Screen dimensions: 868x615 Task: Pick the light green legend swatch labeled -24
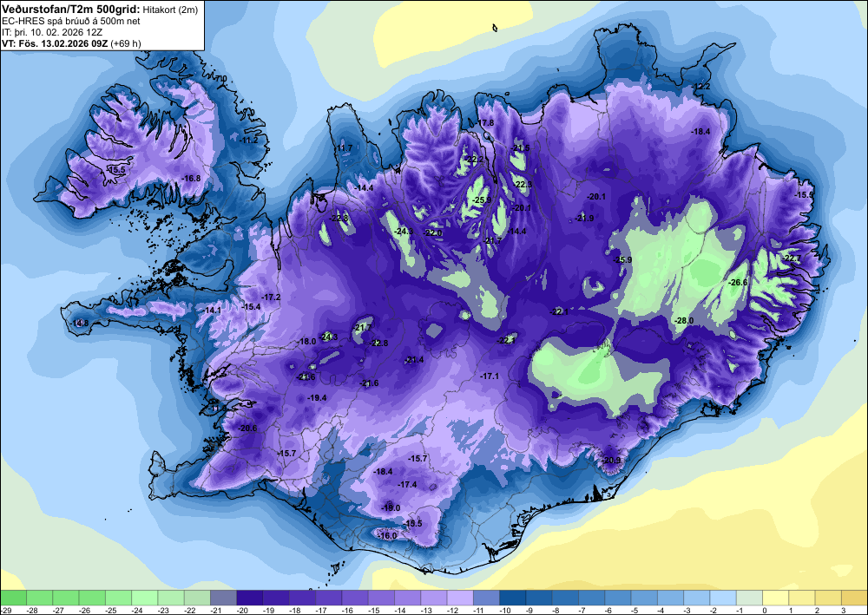click(x=144, y=598)
